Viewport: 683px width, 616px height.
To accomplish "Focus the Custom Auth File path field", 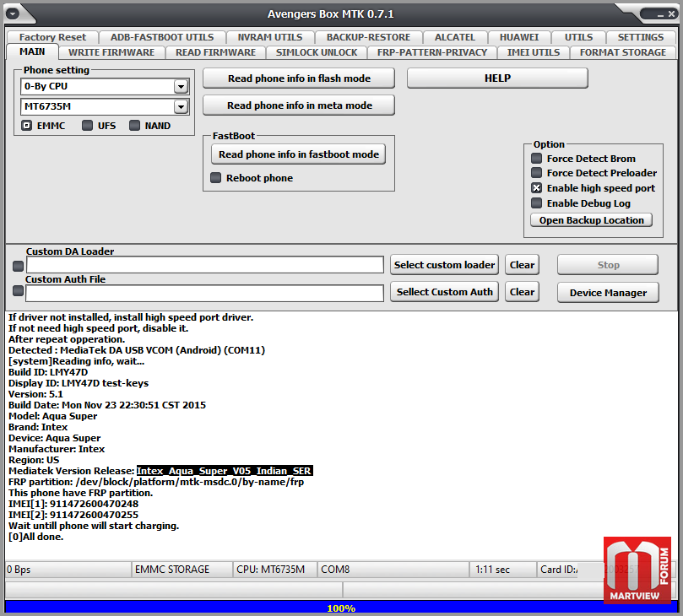I will point(204,294).
